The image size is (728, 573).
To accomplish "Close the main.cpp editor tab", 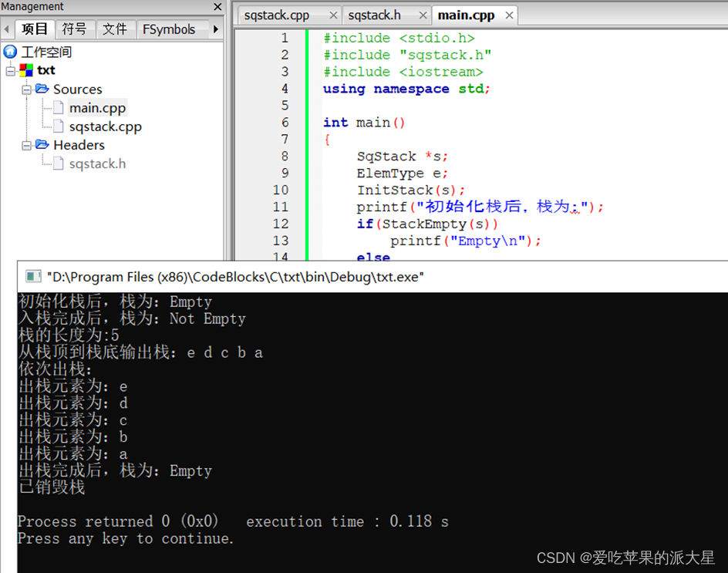I will click(509, 15).
